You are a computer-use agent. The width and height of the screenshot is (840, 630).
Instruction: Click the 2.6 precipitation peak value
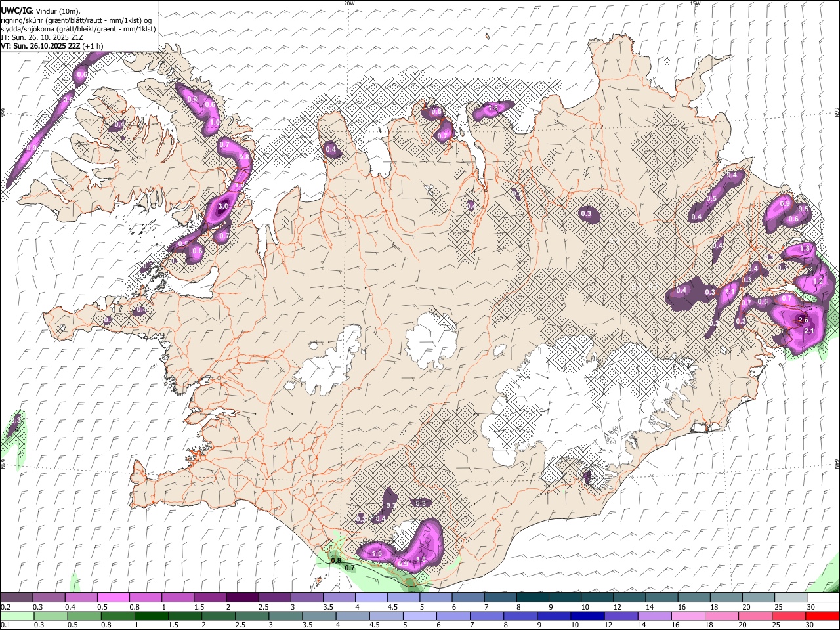803,320
